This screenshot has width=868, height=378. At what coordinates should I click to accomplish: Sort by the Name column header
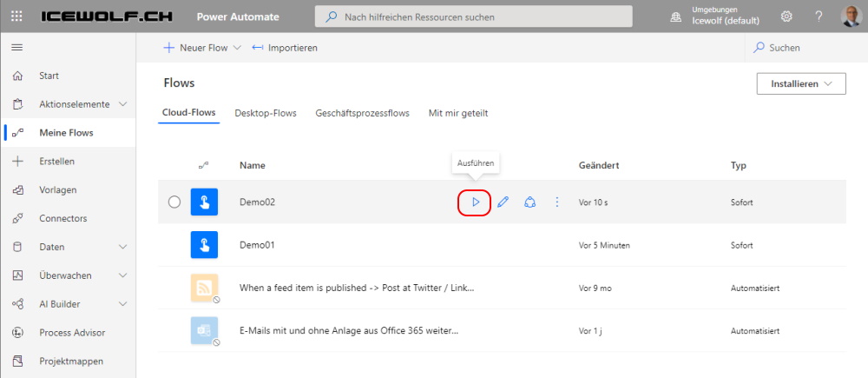click(x=253, y=165)
